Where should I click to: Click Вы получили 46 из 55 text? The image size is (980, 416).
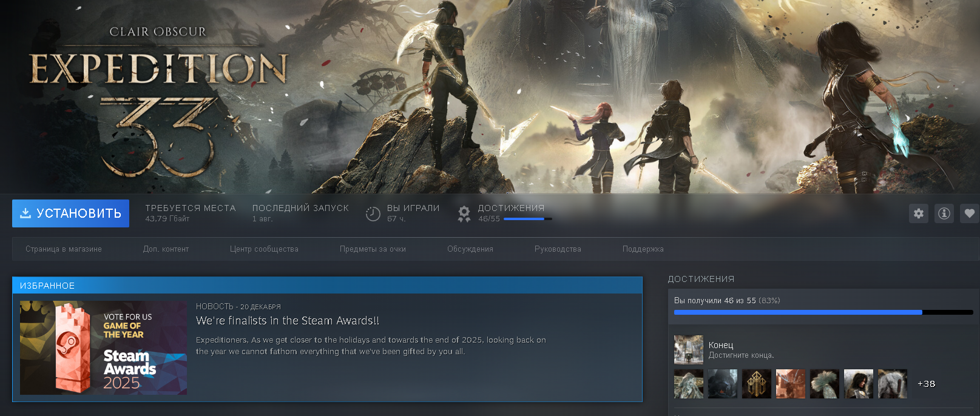(727, 301)
